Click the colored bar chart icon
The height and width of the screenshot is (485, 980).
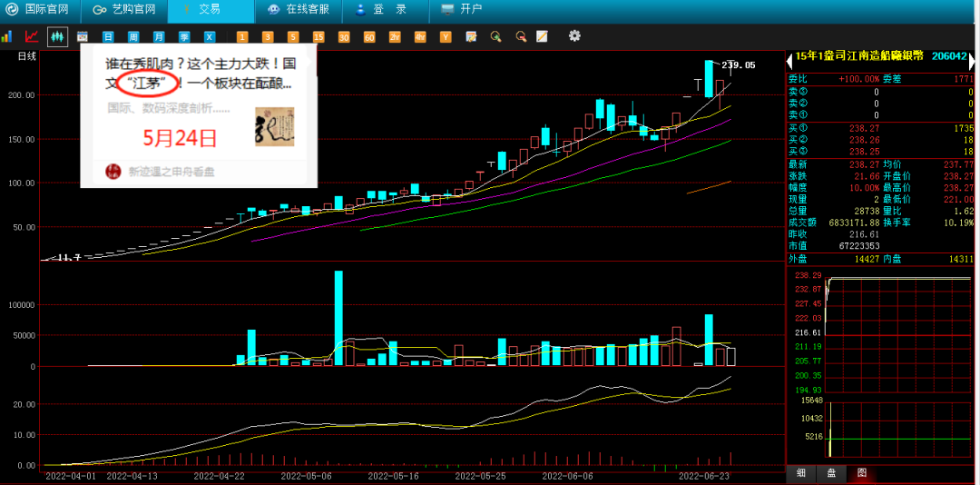[7, 37]
